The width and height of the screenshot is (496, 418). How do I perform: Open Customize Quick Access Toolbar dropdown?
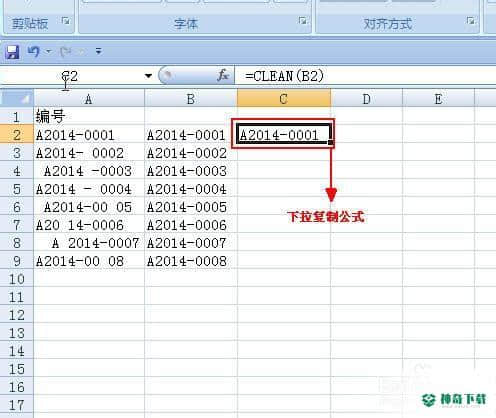tap(98, 51)
